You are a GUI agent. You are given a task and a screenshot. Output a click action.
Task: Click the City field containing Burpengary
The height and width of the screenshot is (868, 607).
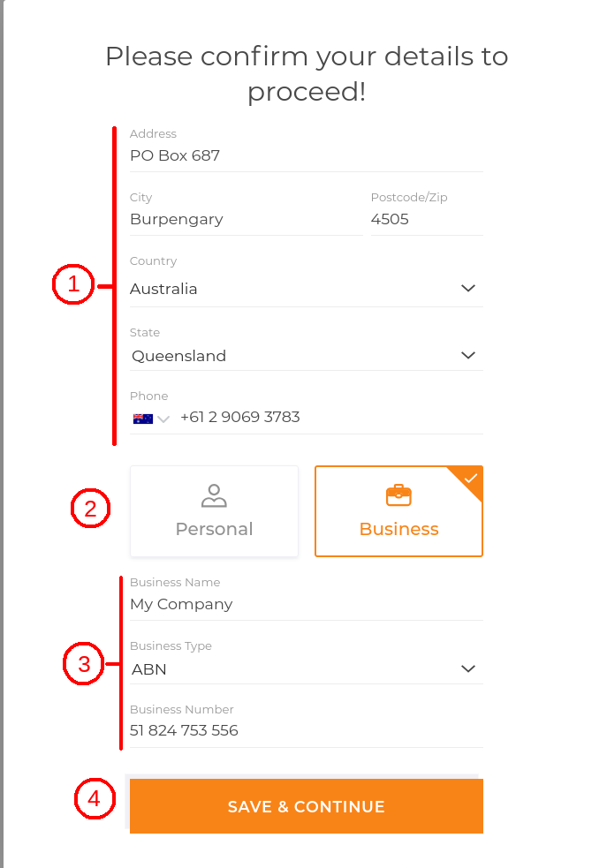click(245, 220)
